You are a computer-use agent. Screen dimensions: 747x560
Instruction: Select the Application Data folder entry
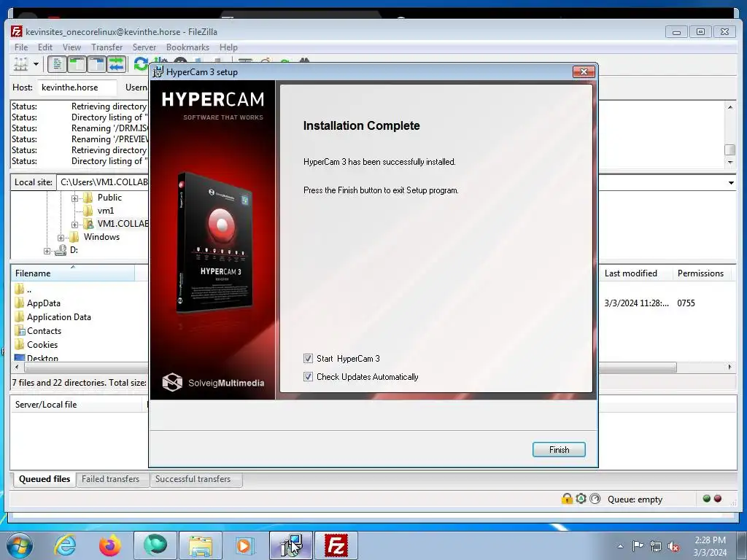pyautogui.click(x=58, y=317)
